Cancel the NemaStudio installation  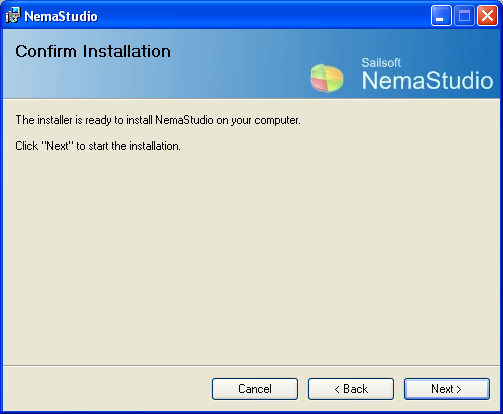click(255, 389)
